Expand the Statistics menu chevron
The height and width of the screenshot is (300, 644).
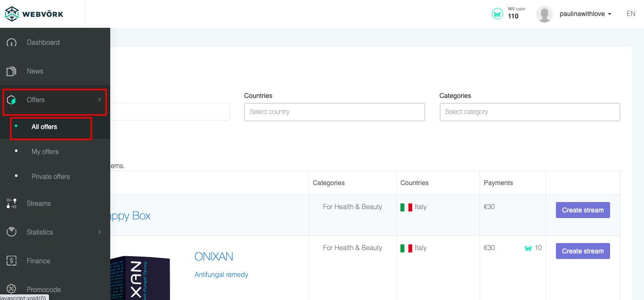click(x=99, y=232)
